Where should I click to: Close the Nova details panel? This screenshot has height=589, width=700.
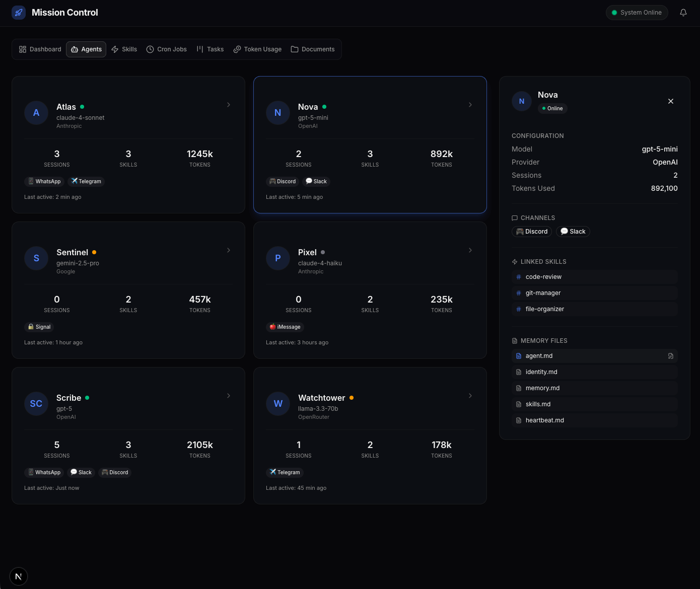[670, 101]
